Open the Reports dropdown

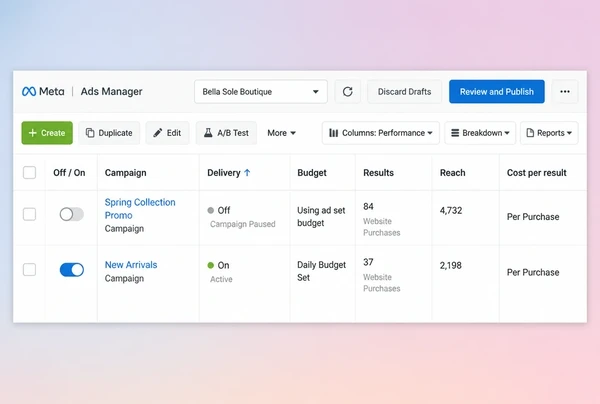click(549, 133)
